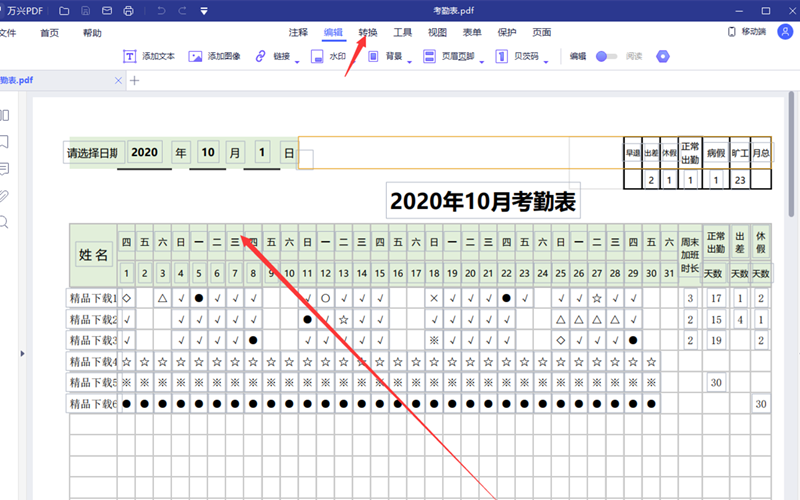Close the 考勤表.pdf document tab
This screenshot has height=500, width=800.
(118, 81)
